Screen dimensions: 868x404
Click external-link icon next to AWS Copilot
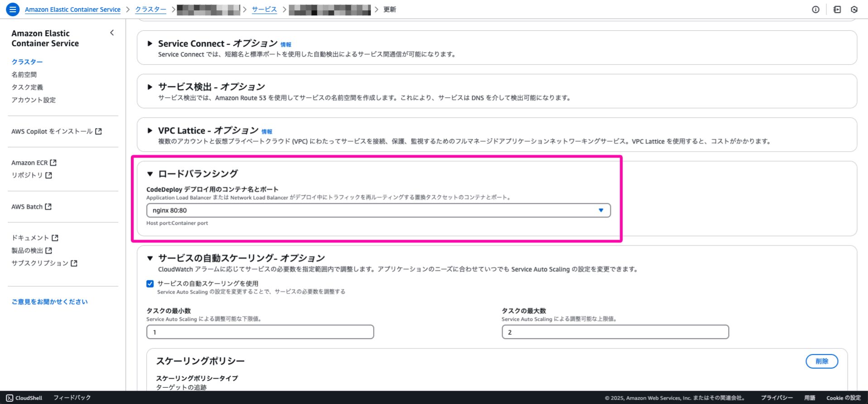pyautogui.click(x=98, y=131)
